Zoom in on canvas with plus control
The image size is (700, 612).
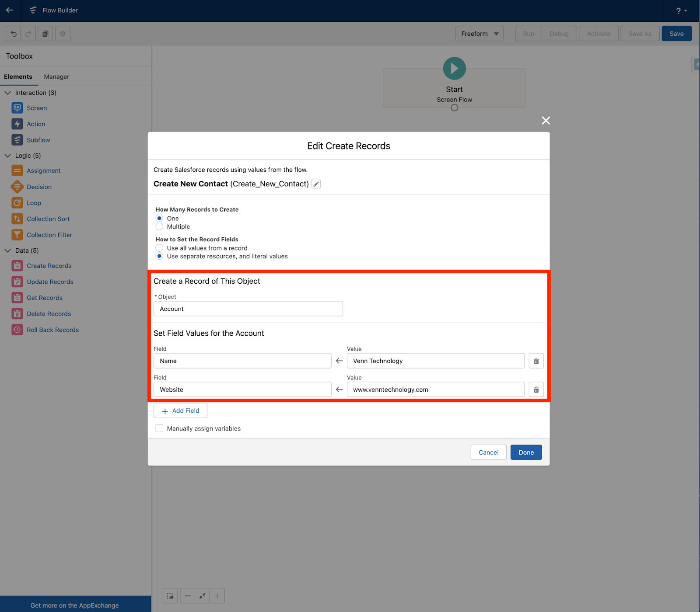click(217, 595)
